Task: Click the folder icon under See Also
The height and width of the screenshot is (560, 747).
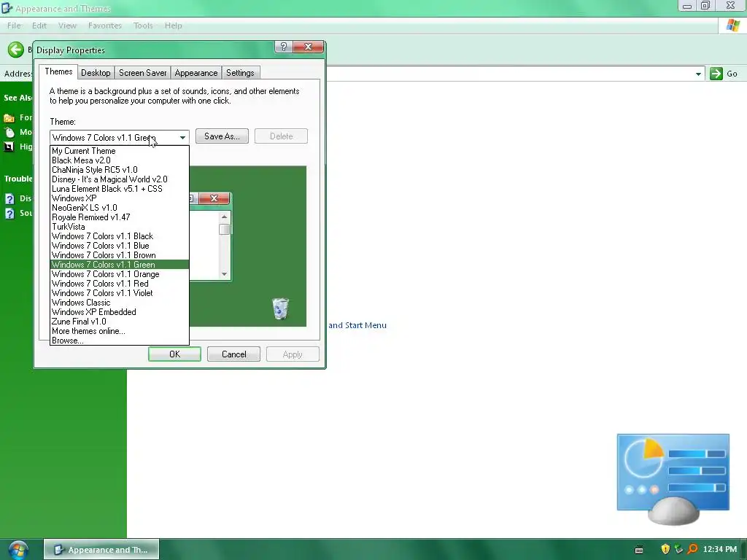Action: coord(9,117)
